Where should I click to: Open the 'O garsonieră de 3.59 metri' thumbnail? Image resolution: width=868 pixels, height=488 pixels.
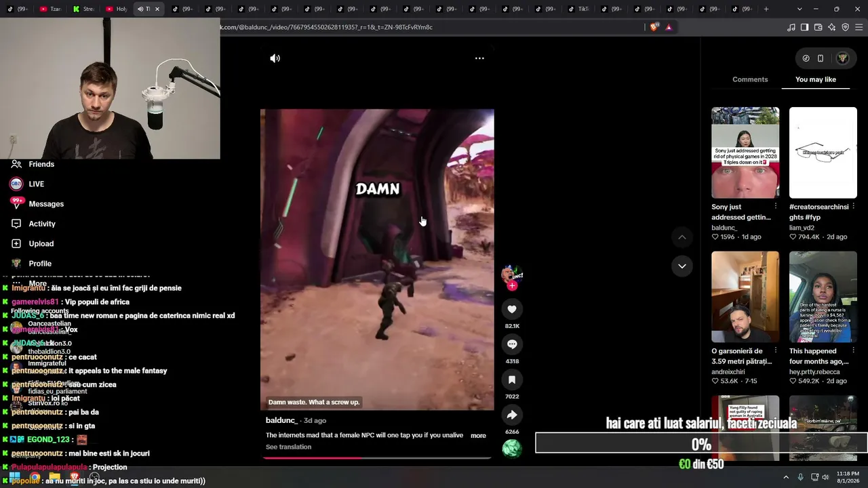pos(745,297)
